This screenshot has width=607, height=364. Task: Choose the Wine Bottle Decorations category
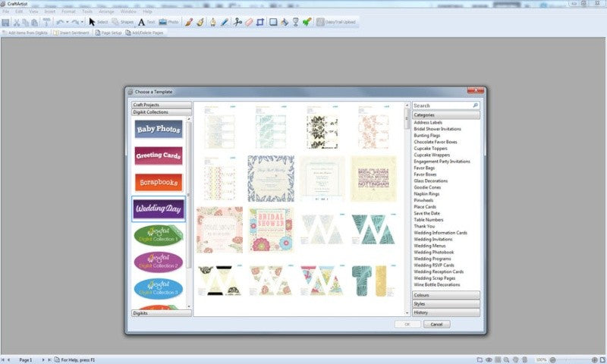click(x=437, y=284)
